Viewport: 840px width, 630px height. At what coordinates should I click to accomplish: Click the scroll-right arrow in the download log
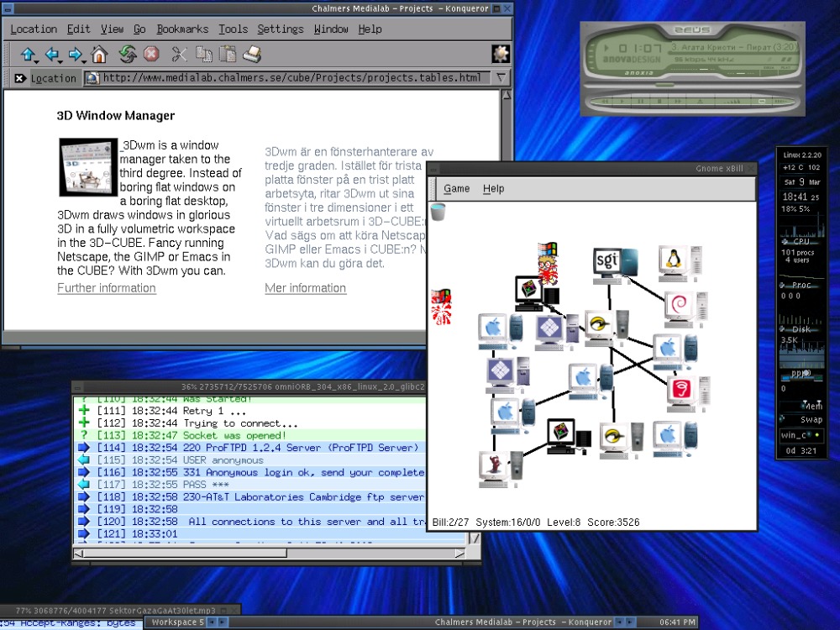click(459, 554)
